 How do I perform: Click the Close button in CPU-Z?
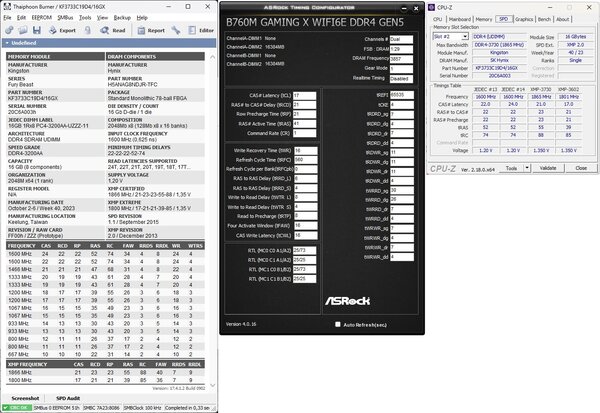click(x=581, y=168)
